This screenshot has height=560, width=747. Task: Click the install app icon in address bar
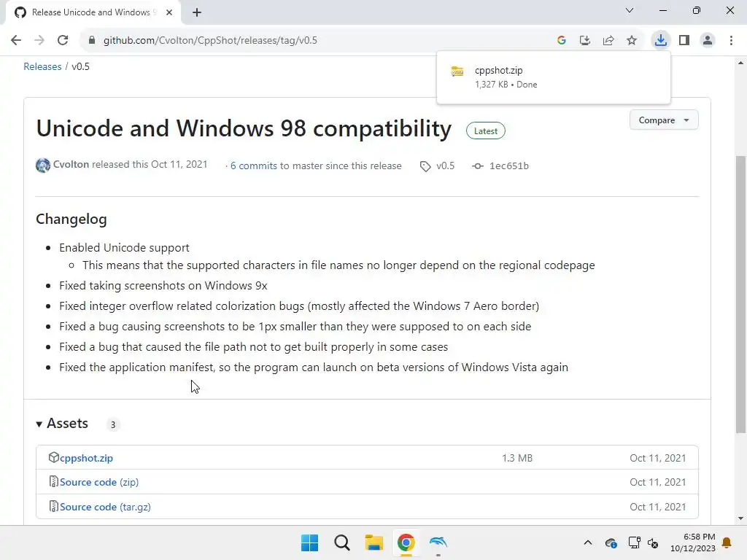(x=584, y=40)
